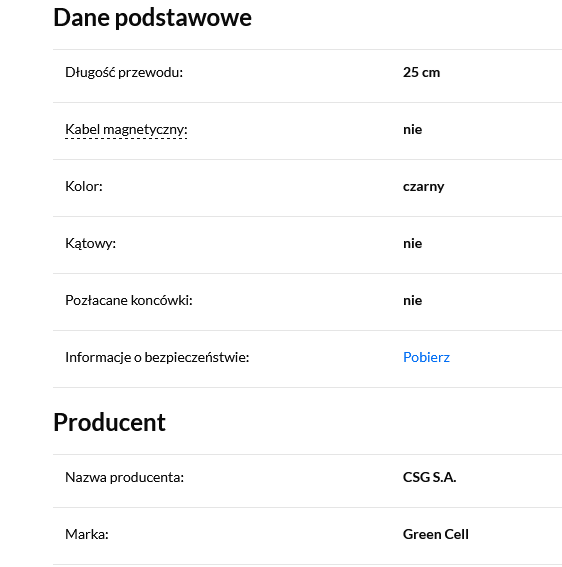
Task: Click the 25 cm cable length value
Action: coord(421,72)
